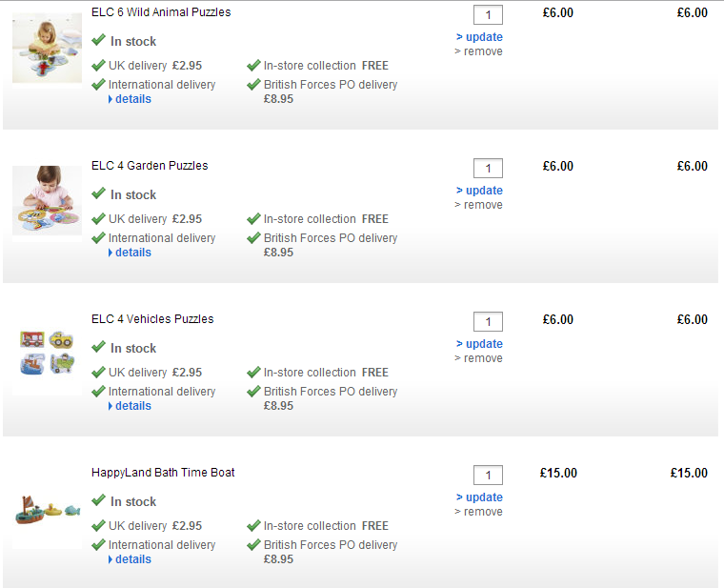The width and height of the screenshot is (724, 588).
Task: Click the ELC 6 Wild Animal Puzzles thumbnail
Action: coord(47,48)
